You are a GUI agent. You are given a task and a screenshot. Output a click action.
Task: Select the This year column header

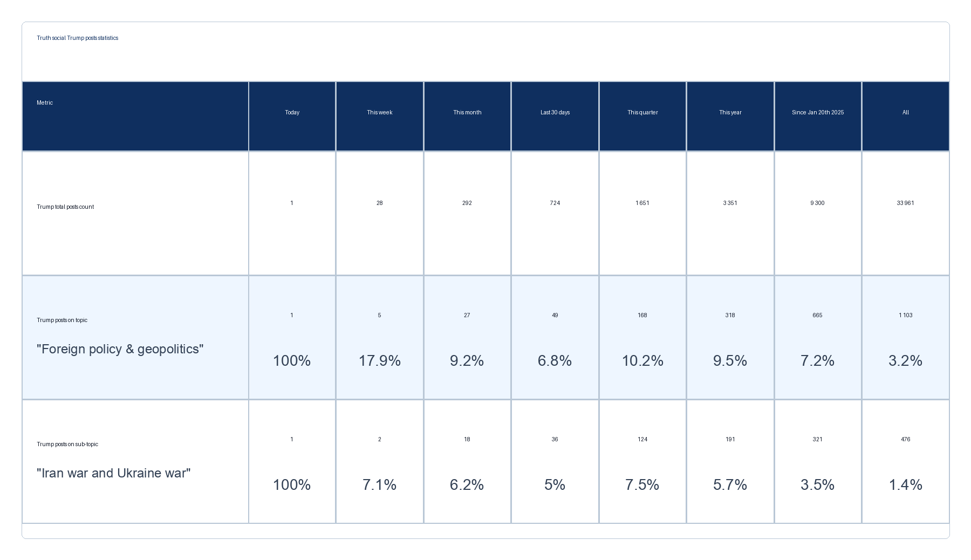(730, 112)
